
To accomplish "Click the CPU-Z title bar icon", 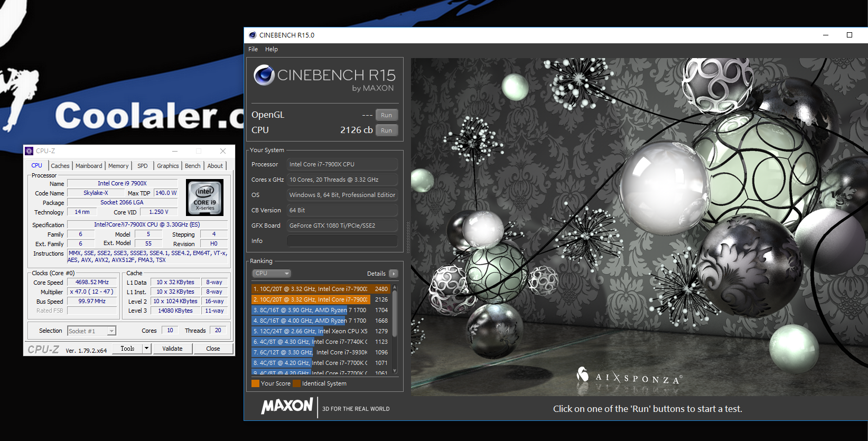I will 29,151.
